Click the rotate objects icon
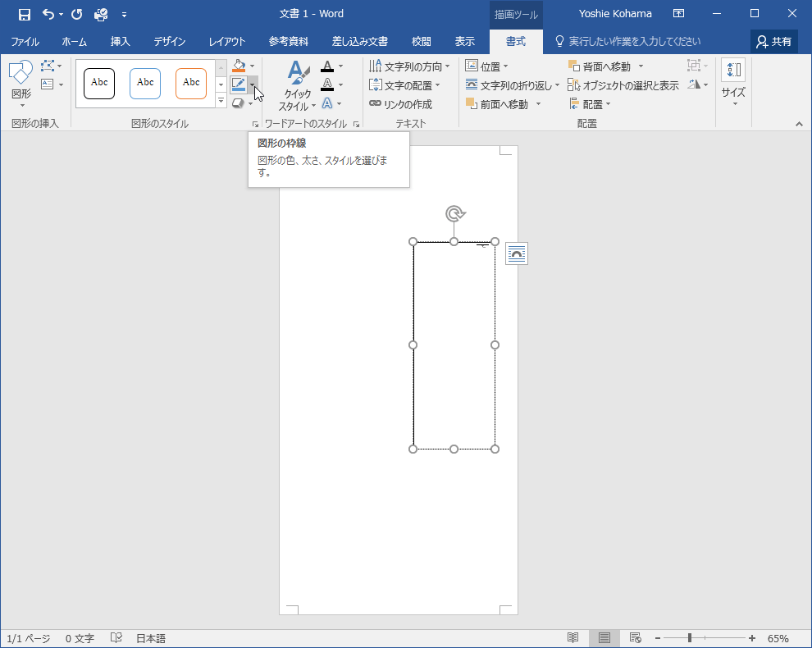This screenshot has height=648, width=812. coord(695,84)
